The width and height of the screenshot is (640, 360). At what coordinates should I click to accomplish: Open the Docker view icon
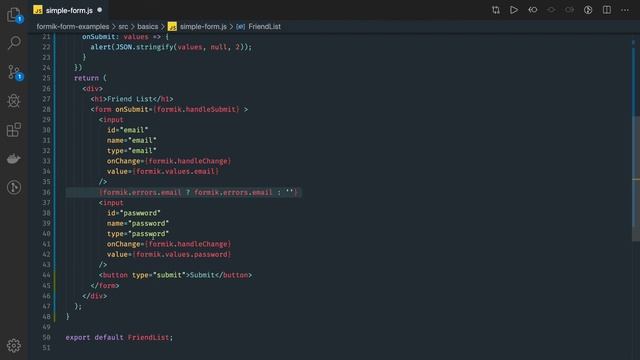[14, 158]
